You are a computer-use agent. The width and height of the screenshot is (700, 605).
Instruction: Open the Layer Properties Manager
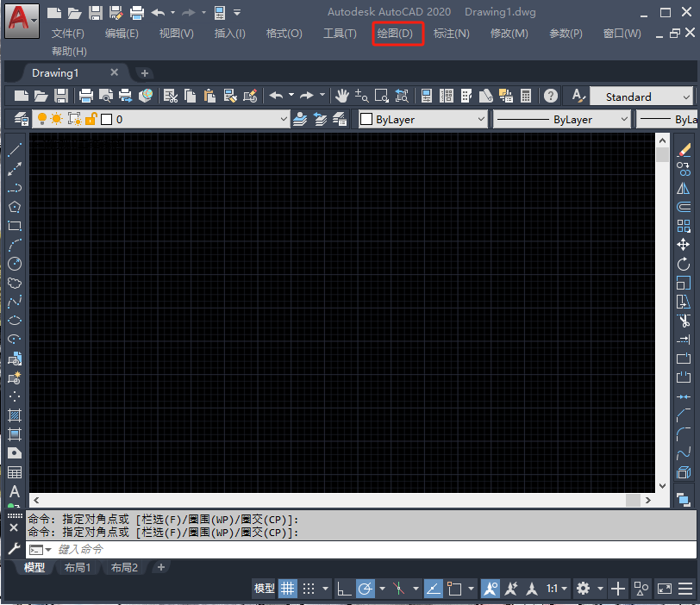(21, 119)
